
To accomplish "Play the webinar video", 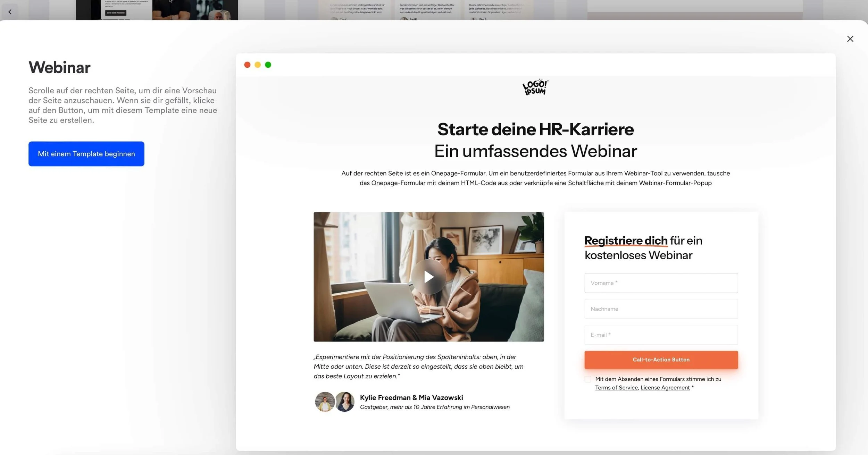I will [x=429, y=277].
